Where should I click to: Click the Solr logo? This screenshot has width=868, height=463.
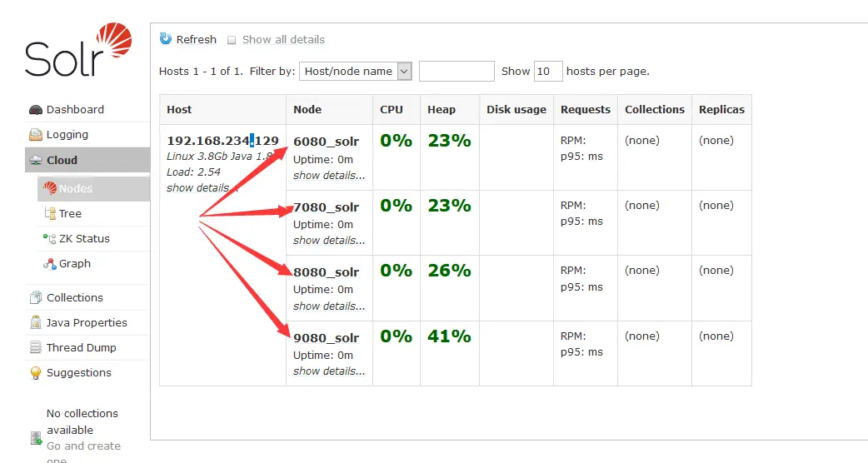click(78, 50)
